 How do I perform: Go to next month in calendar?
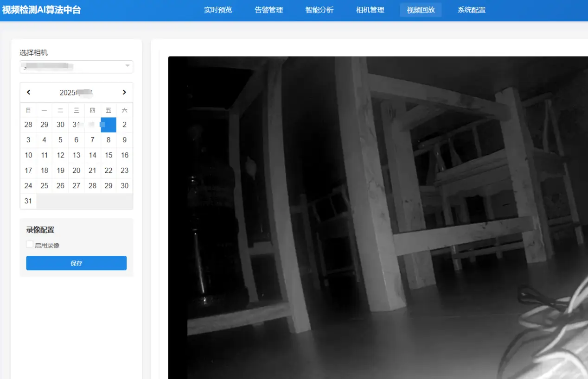pyautogui.click(x=124, y=92)
